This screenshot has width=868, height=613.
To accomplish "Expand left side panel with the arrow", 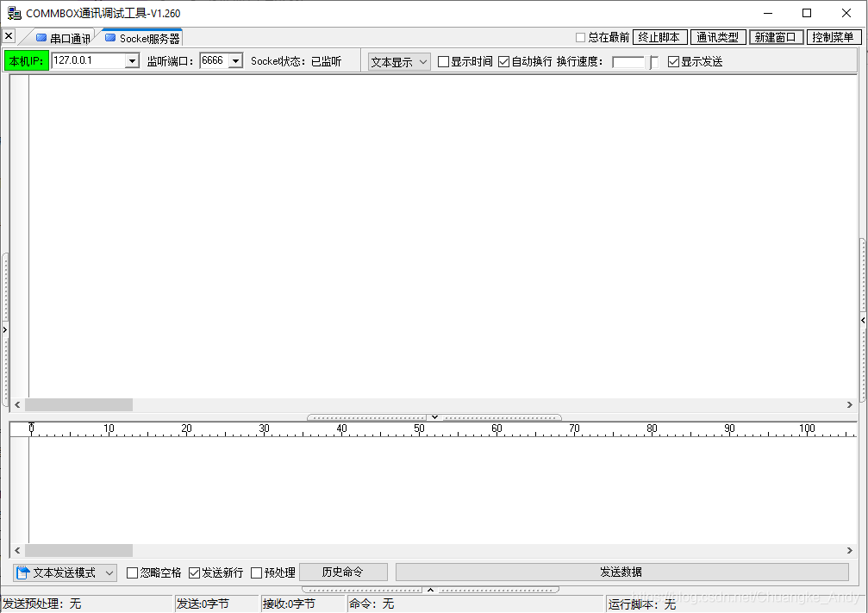I will click(5, 330).
